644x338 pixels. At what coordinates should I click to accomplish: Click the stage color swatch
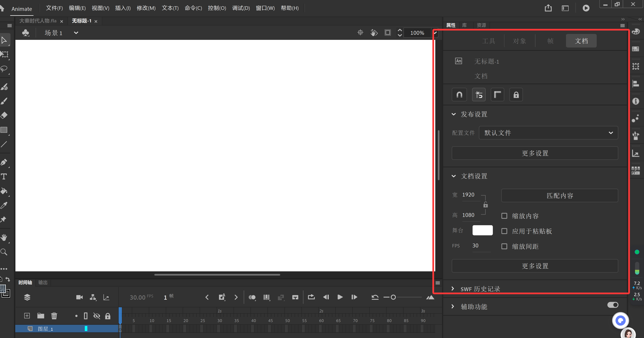point(482,230)
